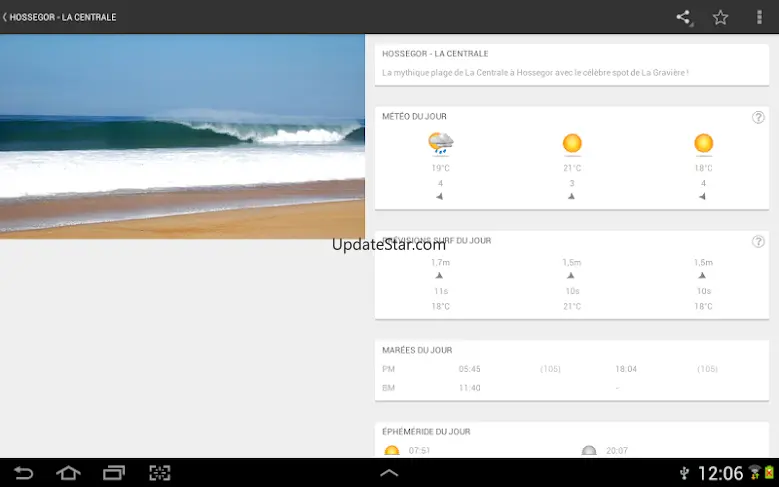
Task: Tap Android home navigation button
Action: (x=68, y=473)
